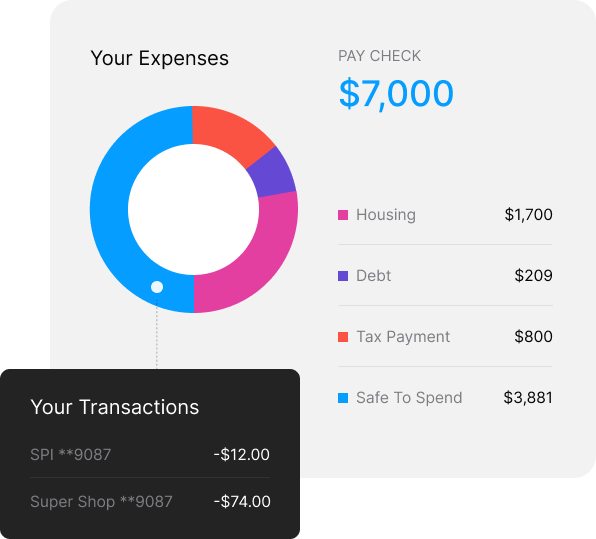Screen dimensions: 596x539
Task: Open the Super Shop **9087 transaction
Action: [150, 502]
